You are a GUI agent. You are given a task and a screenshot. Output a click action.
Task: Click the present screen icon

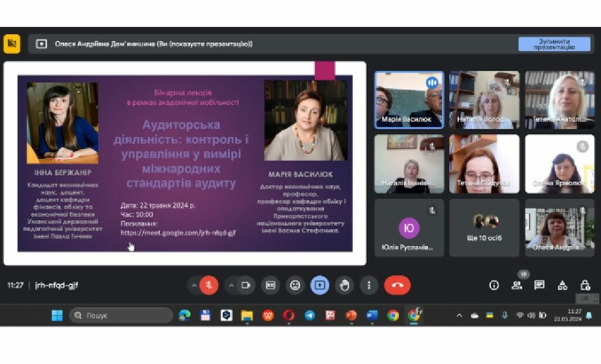320,285
